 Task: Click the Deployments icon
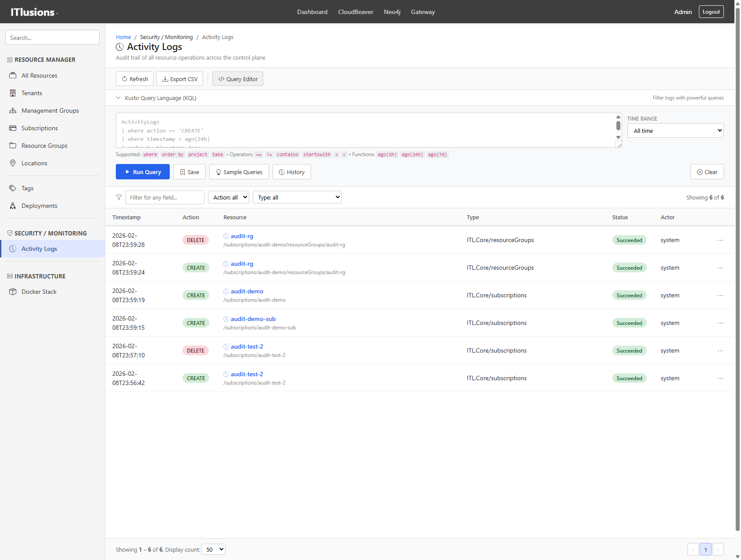click(x=13, y=206)
